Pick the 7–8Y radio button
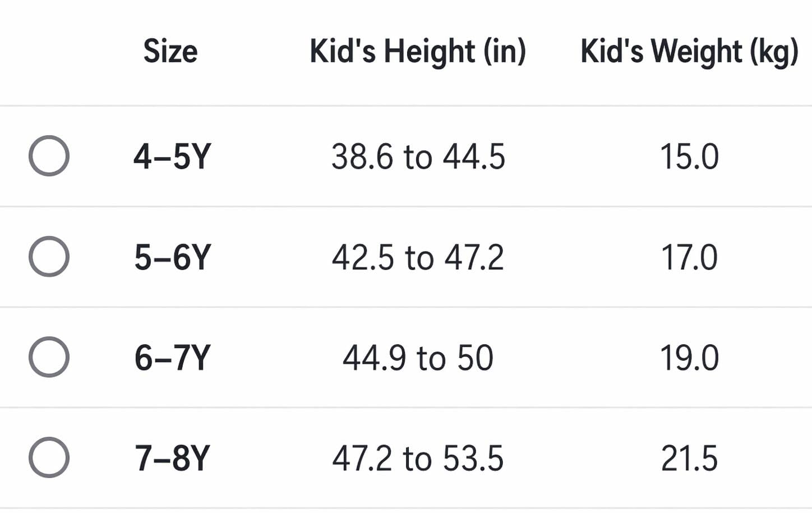Screen dimensions: 812x513 pos(49,457)
